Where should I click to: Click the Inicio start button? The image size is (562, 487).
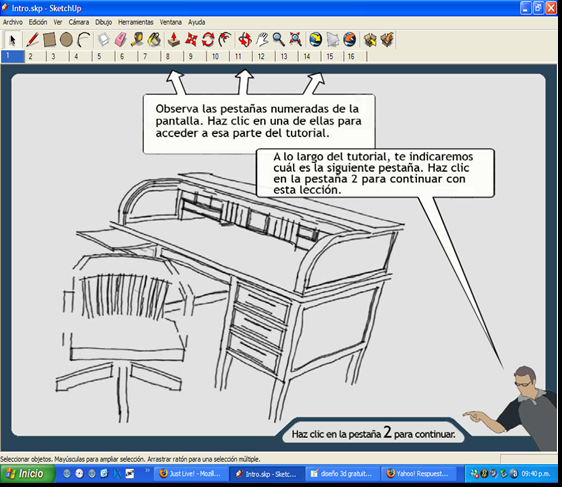[28, 474]
